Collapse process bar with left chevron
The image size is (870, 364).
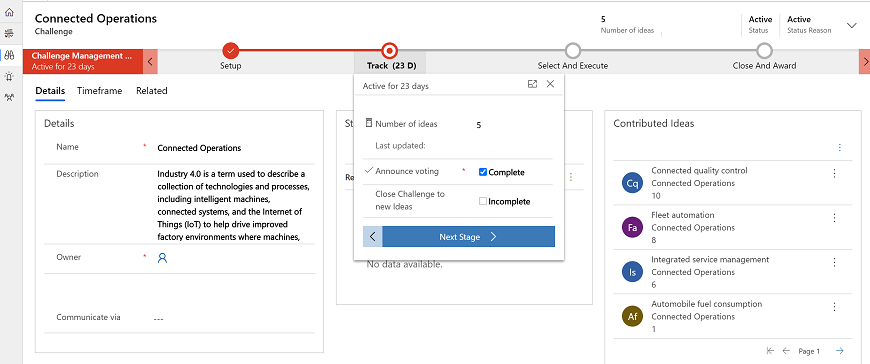(x=150, y=62)
